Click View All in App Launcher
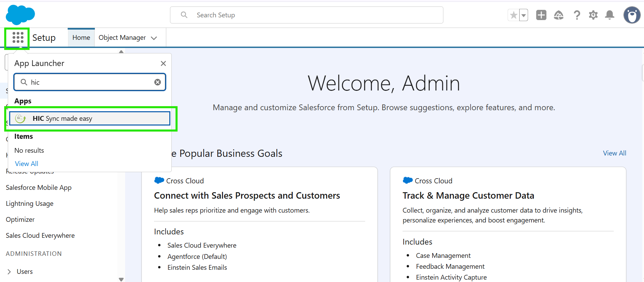Image resolution: width=644 pixels, height=282 pixels. point(27,164)
